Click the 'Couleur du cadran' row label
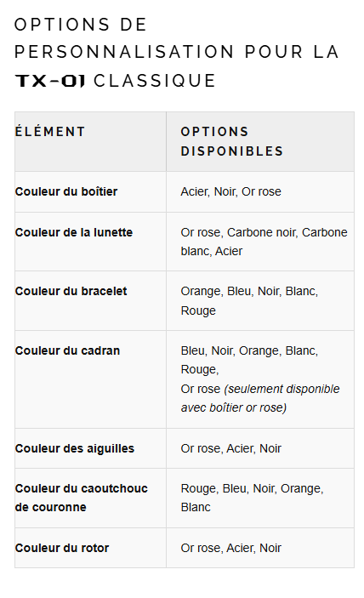 [x=67, y=350]
